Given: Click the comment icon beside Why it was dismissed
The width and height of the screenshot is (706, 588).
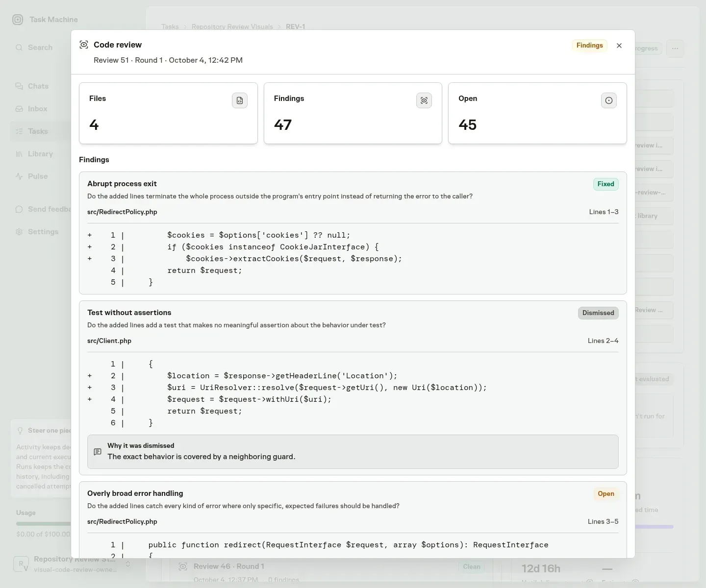Looking at the screenshot, I should [x=98, y=452].
